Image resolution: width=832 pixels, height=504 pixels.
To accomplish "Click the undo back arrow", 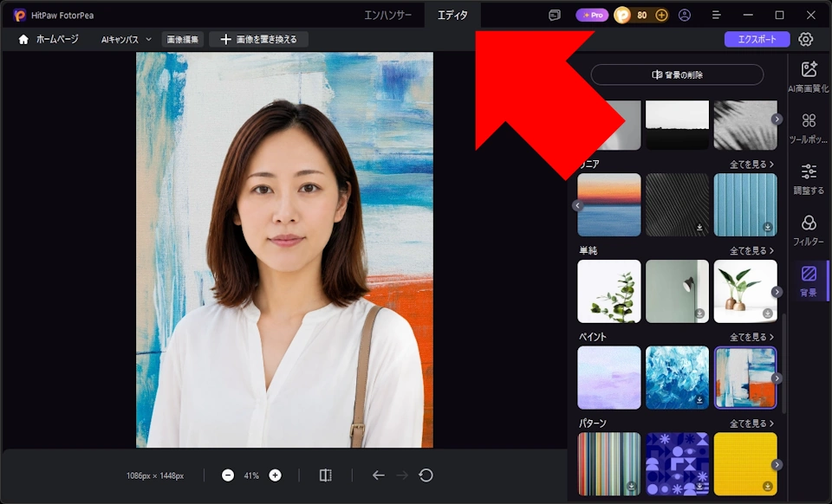I will tap(379, 475).
